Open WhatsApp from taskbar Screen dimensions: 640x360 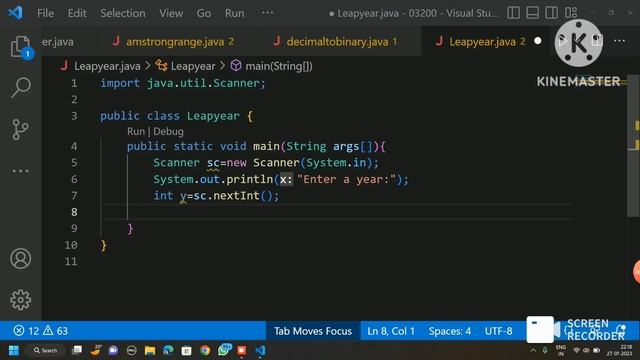[x=224, y=350]
